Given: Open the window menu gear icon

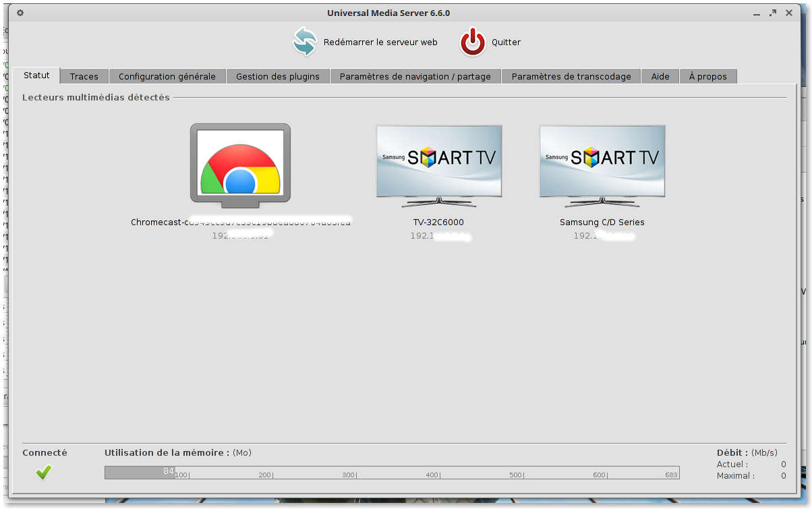Looking at the screenshot, I should [20, 13].
